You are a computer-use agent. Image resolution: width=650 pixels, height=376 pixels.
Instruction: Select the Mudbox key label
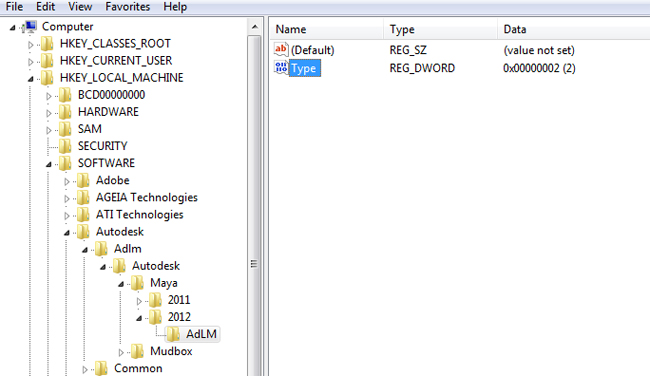point(171,351)
